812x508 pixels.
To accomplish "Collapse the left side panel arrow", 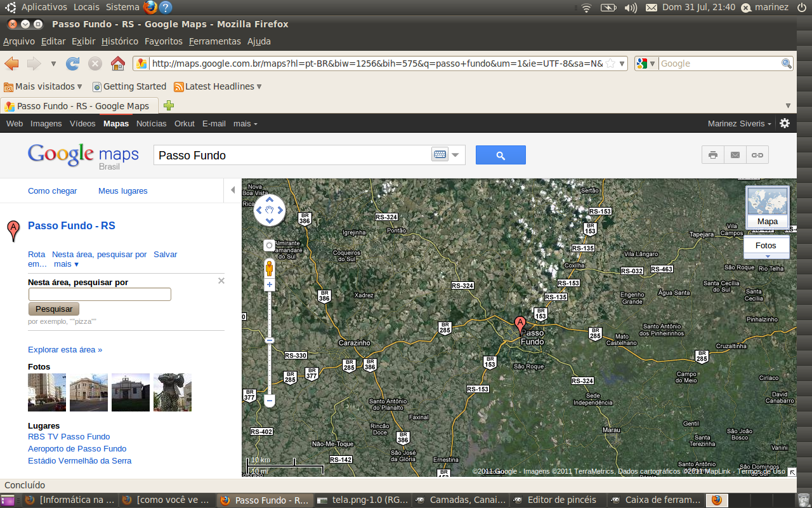I will (x=233, y=190).
